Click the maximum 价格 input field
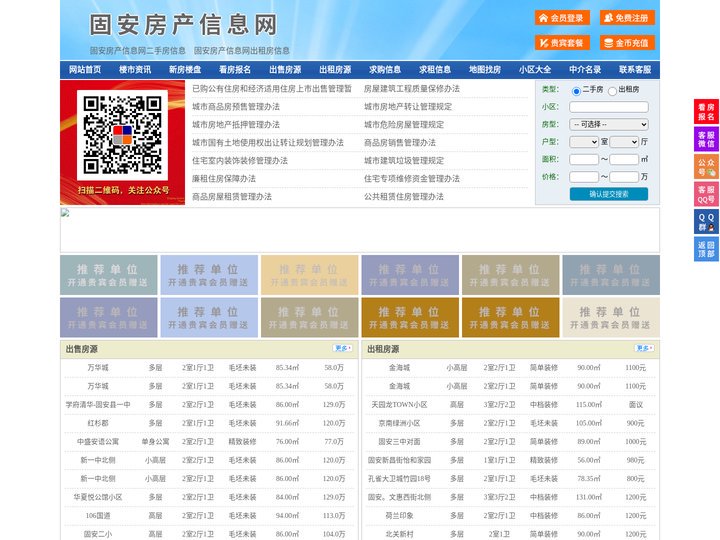720x540 pixels. click(x=624, y=177)
